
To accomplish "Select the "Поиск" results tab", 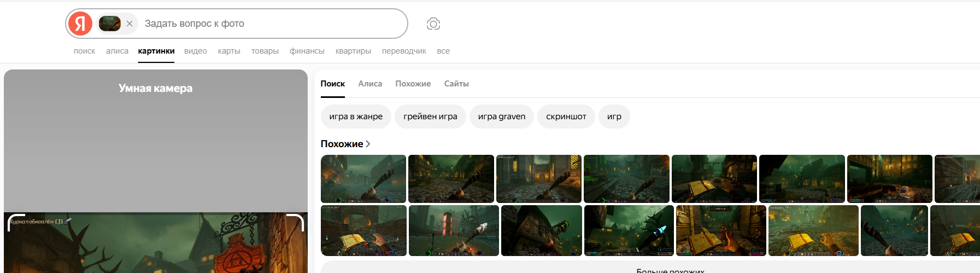I will (x=333, y=84).
